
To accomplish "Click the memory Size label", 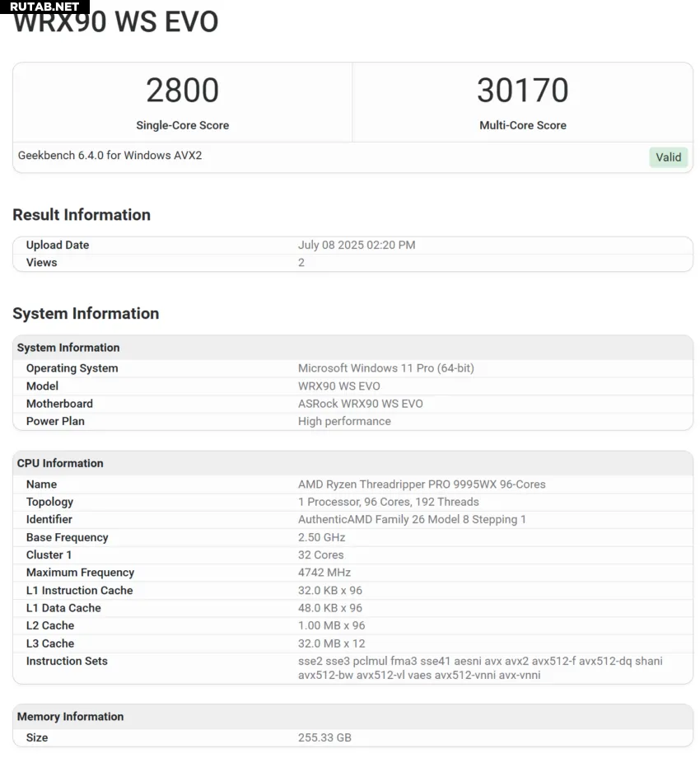I will click(37, 737).
